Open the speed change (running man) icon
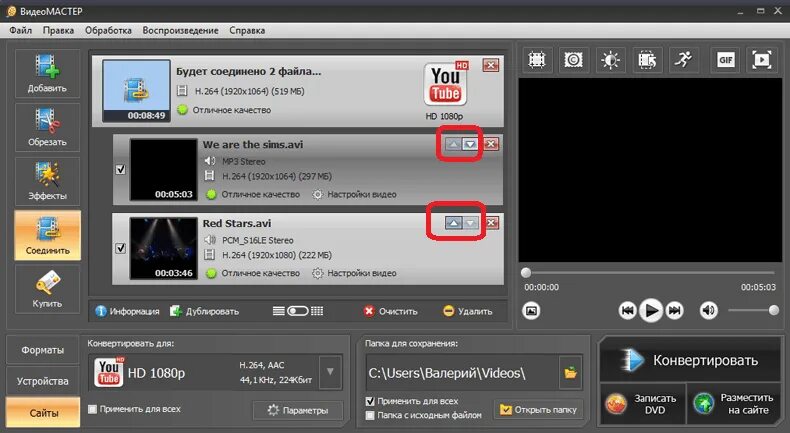 point(684,60)
